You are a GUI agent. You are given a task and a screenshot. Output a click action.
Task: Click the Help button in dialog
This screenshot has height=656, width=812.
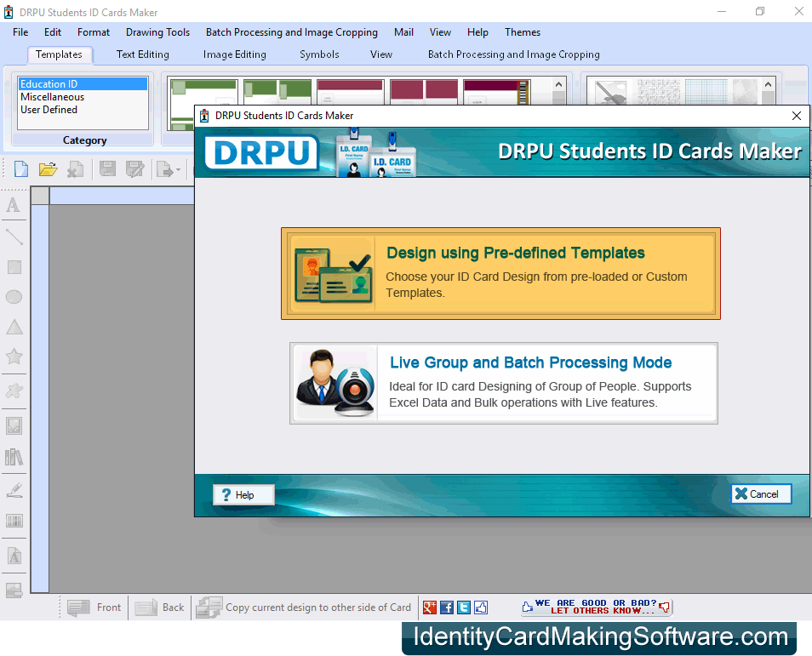(243, 495)
